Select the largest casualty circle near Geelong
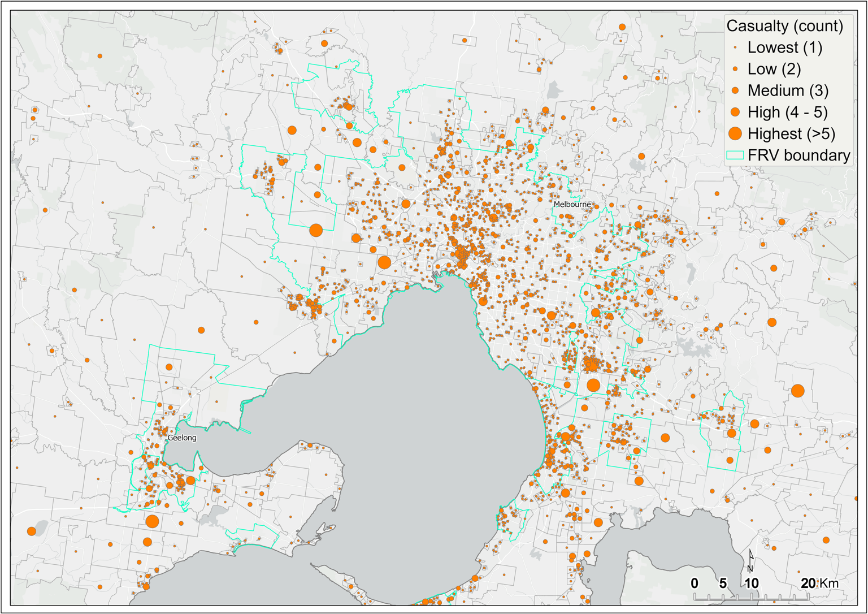The height and width of the screenshot is (614, 868). (153, 521)
